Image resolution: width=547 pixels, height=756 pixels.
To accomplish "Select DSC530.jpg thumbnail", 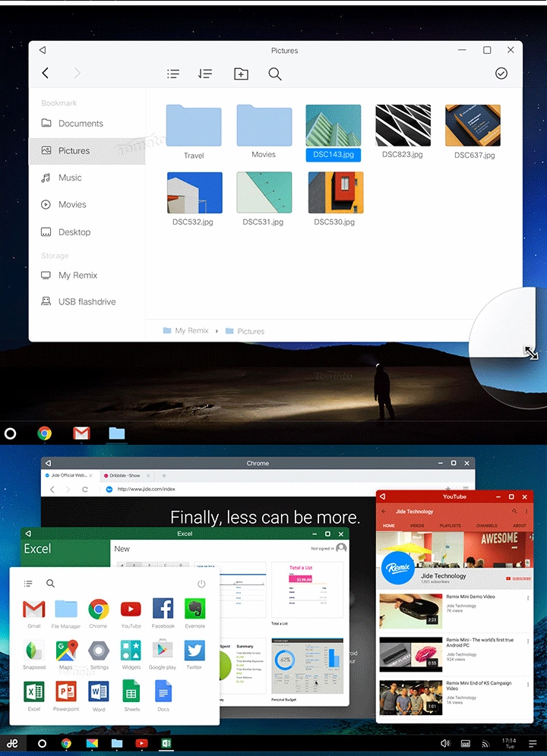I will click(x=336, y=192).
